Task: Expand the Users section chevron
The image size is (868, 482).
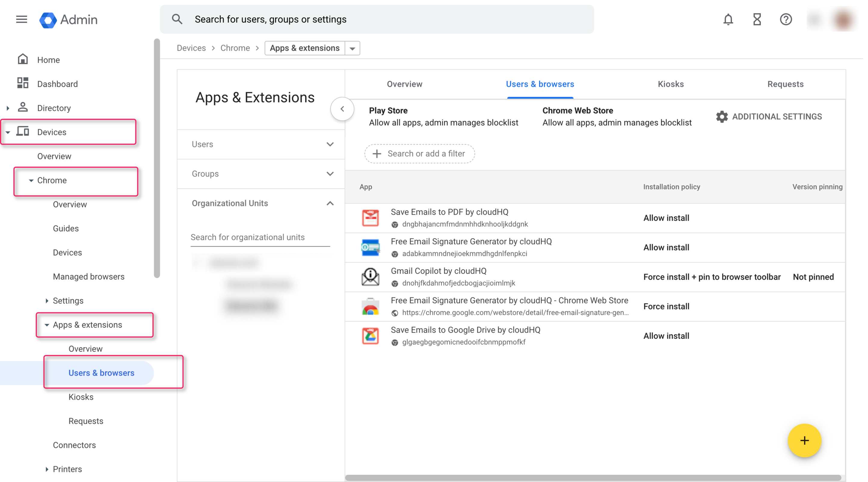Action: 330,144
